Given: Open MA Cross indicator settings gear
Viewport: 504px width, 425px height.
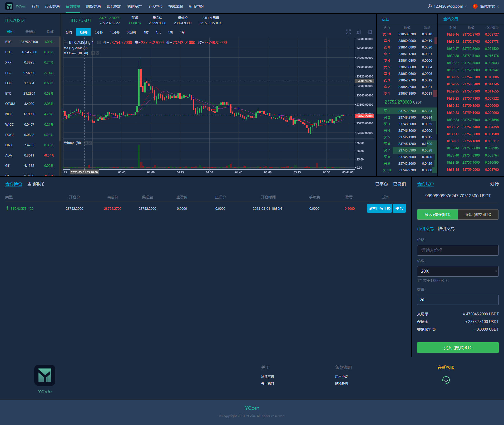Looking at the screenshot, I should tap(93, 53).
